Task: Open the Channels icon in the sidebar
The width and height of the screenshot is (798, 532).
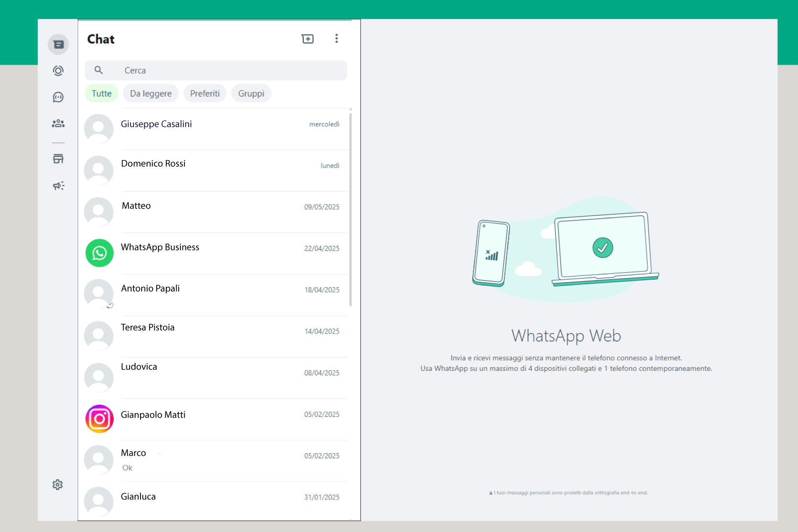Action: [58, 97]
